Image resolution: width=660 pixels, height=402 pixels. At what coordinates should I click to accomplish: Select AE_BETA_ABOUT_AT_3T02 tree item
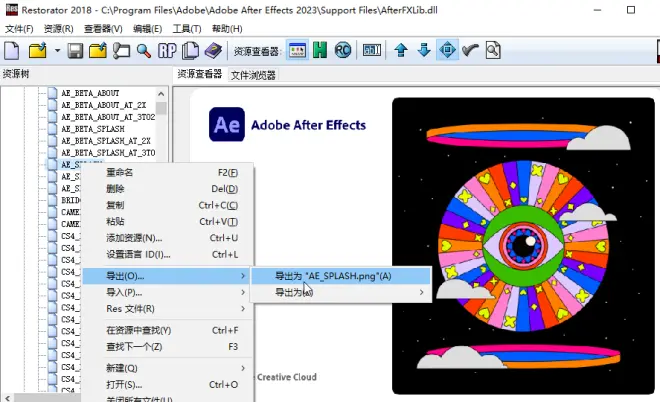108,117
